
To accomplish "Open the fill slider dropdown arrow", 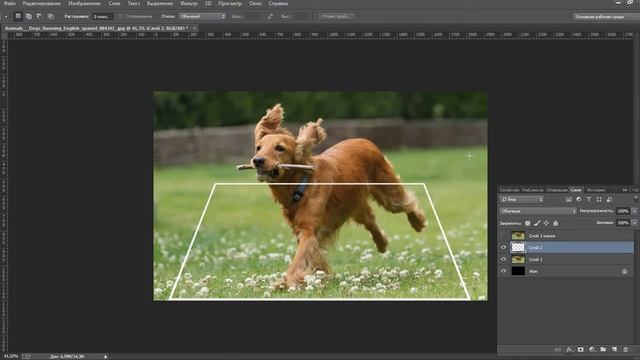I will tap(634, 222).
